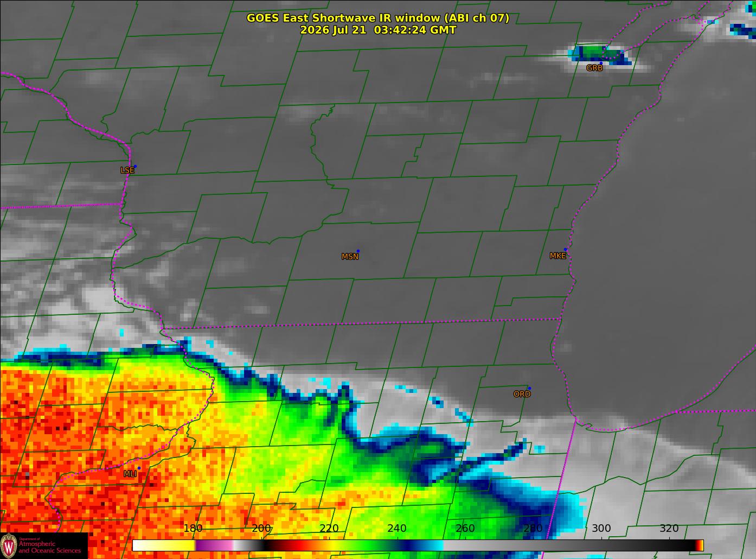This screenshot has width=756, height=559.
Task: Click the MSN station marker label
Action: click(x=350, y=257)
